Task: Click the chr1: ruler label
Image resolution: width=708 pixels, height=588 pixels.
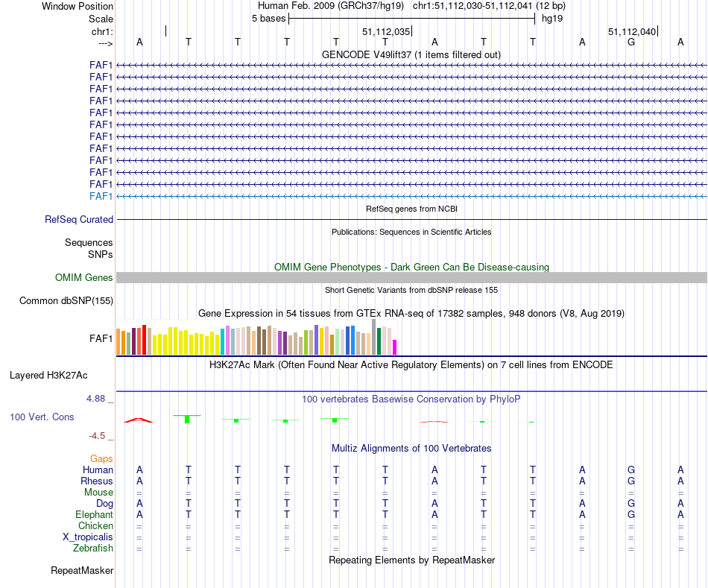Action: click(x=102, y=31)
